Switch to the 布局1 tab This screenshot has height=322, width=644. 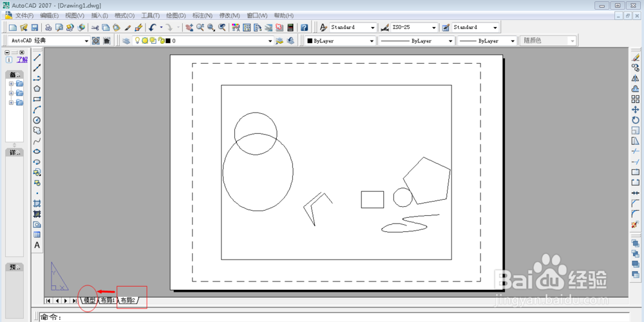[x=108, y=301]
